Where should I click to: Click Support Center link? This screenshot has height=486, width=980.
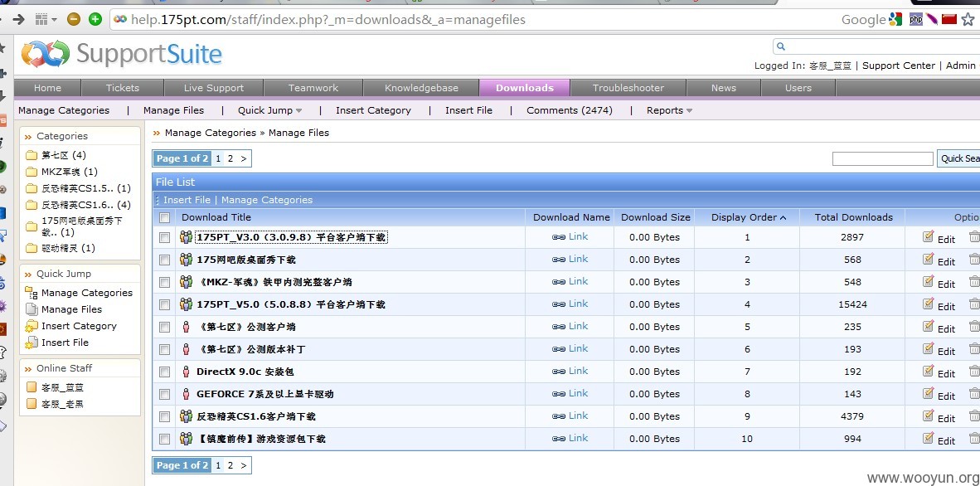pyautogui.click(x=899, y=66)
